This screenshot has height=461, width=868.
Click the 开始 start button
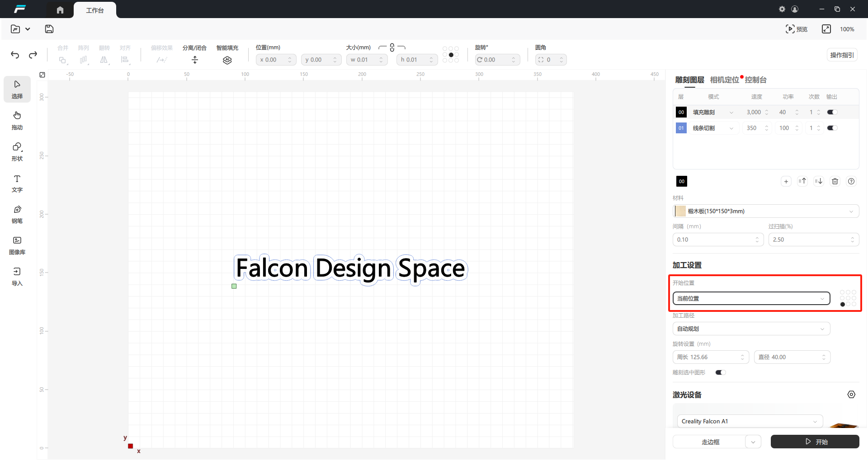[815, 442]
